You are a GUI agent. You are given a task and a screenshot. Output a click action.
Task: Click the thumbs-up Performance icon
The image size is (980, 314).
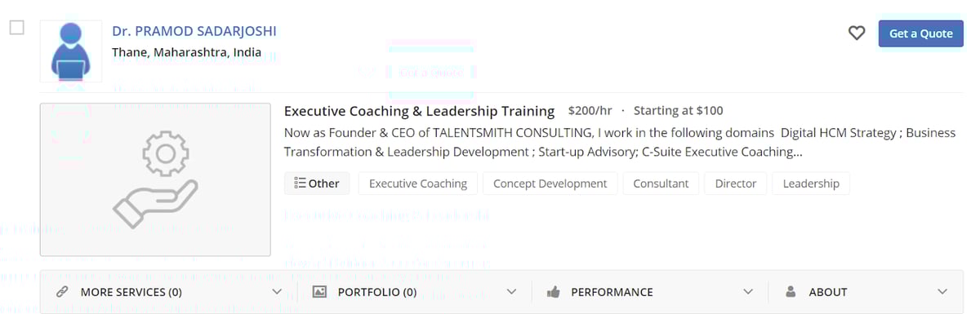pos(553,292)
